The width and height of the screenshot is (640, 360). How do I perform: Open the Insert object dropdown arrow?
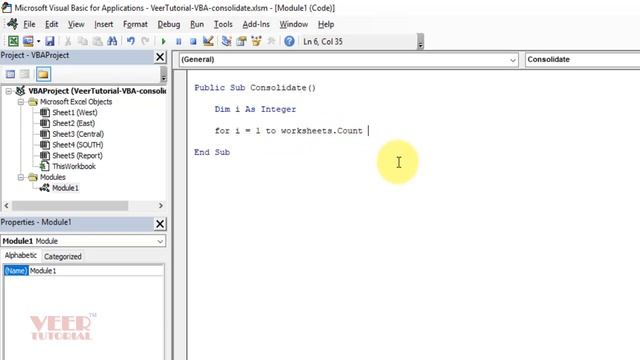pos(38,41)
